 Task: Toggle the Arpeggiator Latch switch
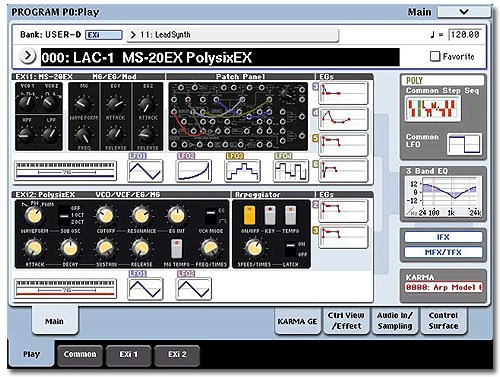tap(290, 249)
